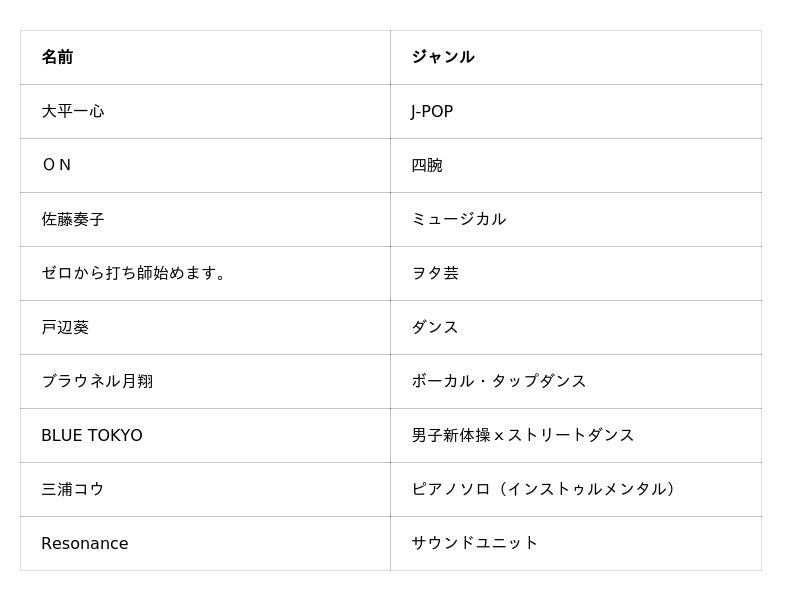Viewport: 800px width, 601px height.
Task: Click the ジャンル column header
Action: coord(442,57)
